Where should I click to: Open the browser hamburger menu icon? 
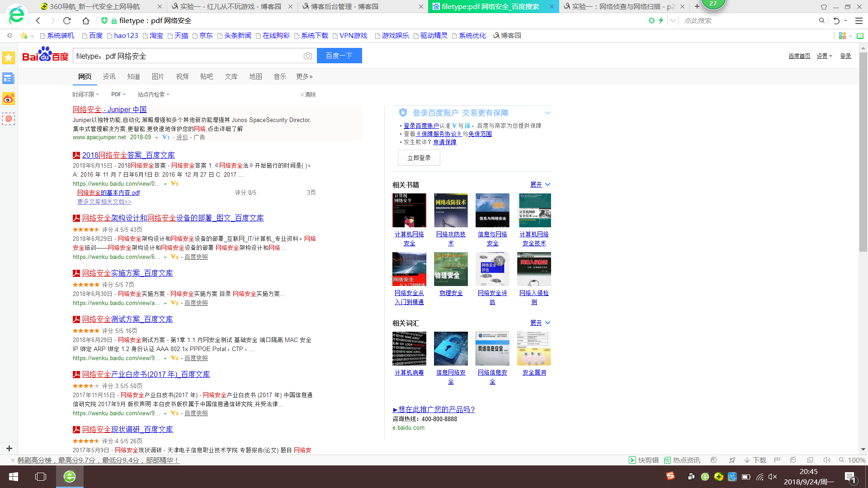[859, 21]
